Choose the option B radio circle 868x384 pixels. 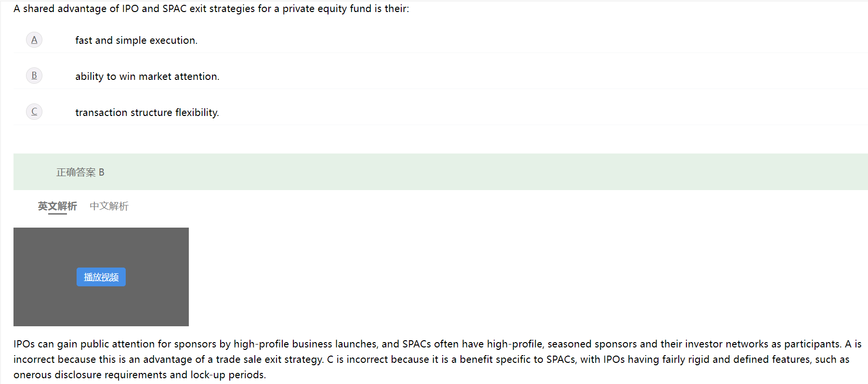pos(34,76)
